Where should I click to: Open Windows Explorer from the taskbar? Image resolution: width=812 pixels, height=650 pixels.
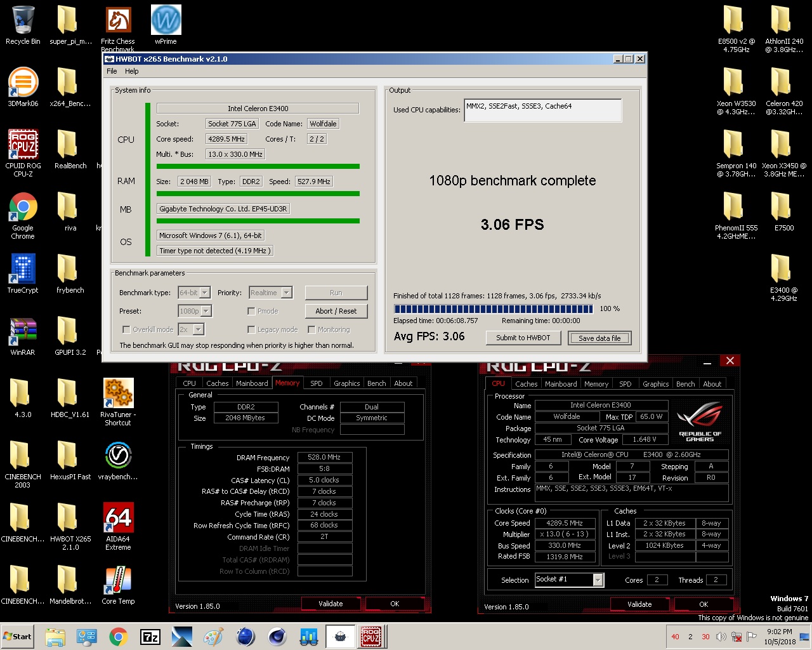(55, 637)
